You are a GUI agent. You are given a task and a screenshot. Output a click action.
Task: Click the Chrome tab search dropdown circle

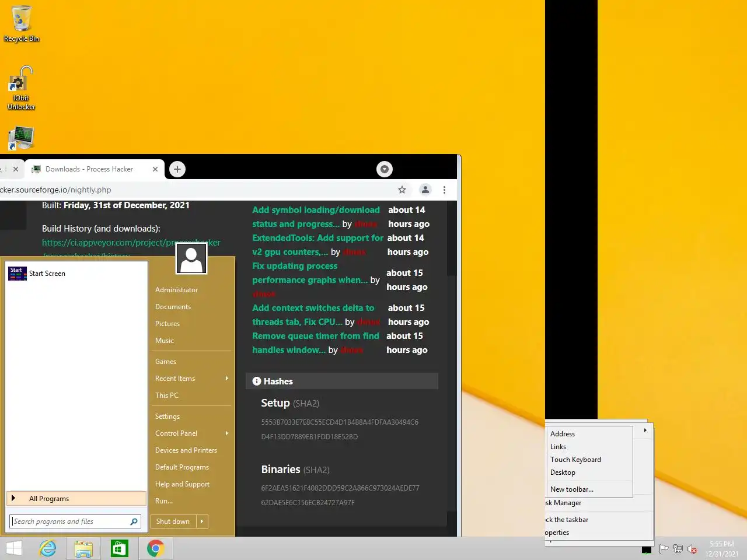(385, 169)
